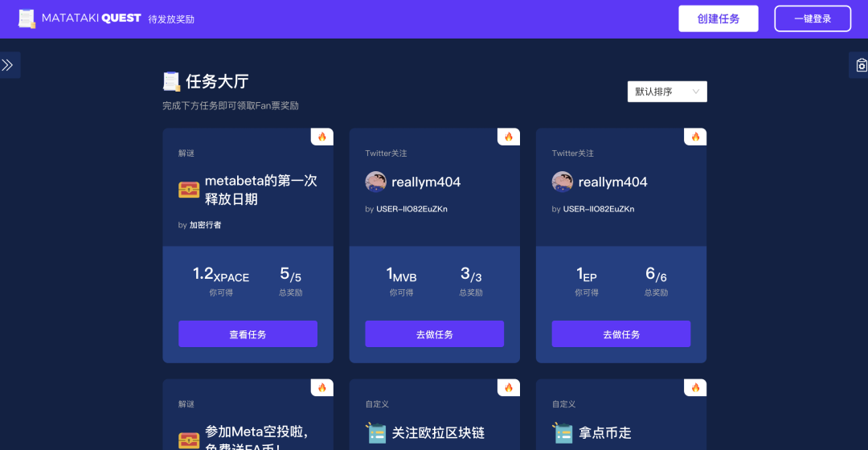868x450 pixels.
Task: Click treasure chest icon on 参加Meta空投啦 card
Action: [x=189, y=440]
